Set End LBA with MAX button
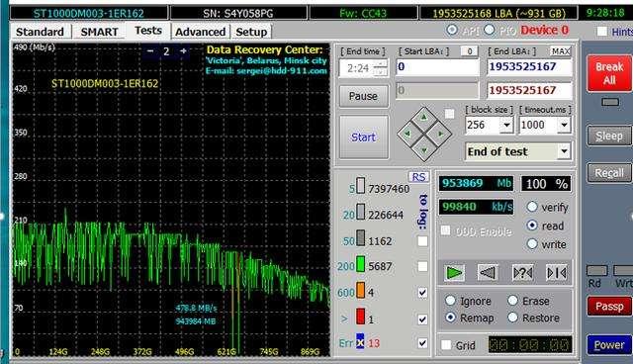Screen dimensions: 633x364 point(561,51)
